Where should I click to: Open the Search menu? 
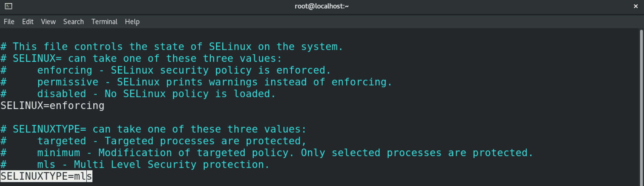pos(73,22)
